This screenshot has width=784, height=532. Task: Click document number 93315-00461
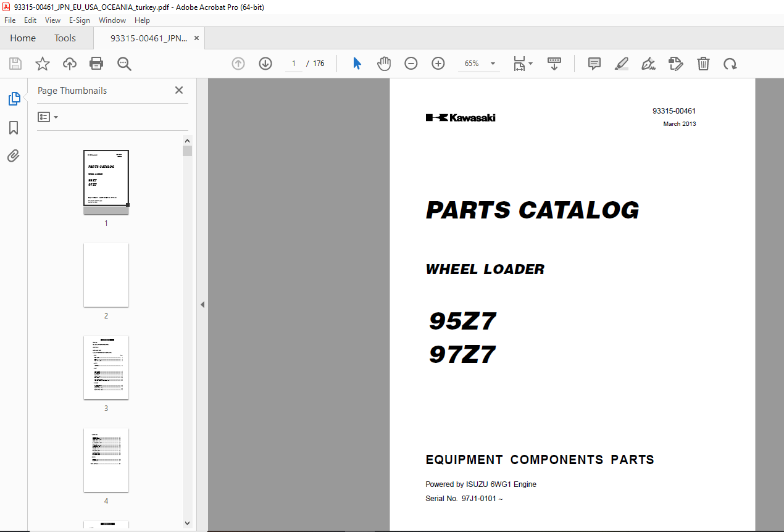(674, 111)
